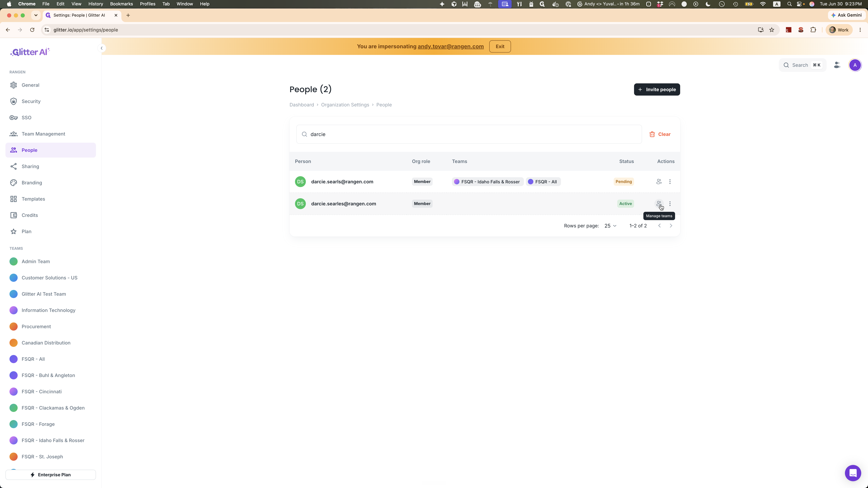Open Credits wallet icon in sidebar

pos(14,215)
